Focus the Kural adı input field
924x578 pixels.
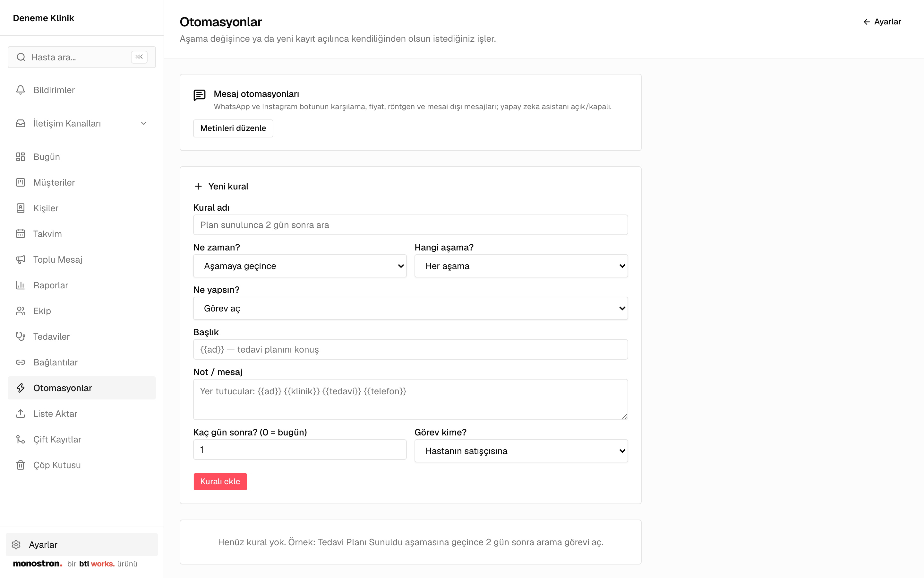pos(410,225)
